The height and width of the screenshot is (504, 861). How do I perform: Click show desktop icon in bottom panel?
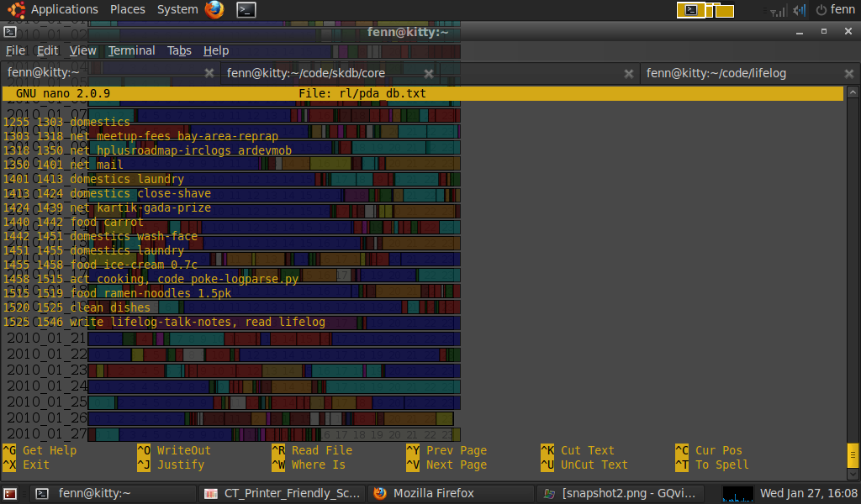10,494
